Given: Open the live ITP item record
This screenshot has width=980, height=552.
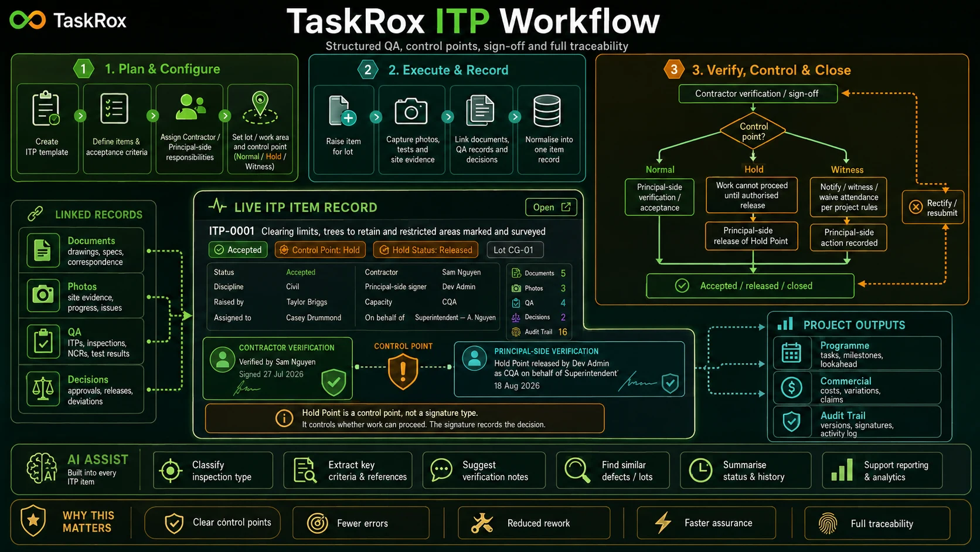Looking at the screenshot, I should (551, 207).
